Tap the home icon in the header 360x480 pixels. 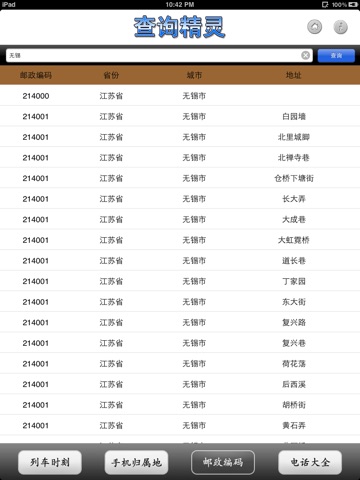click(314, 27)
